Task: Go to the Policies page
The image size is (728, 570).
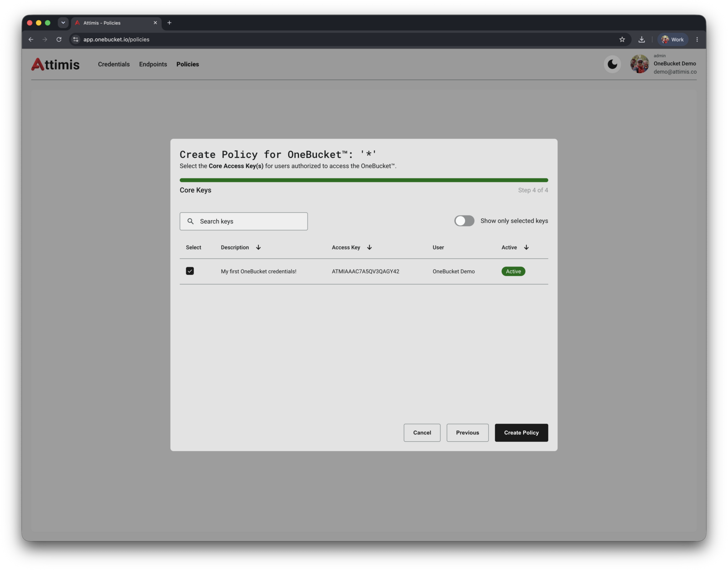Action: coord(187,64)
